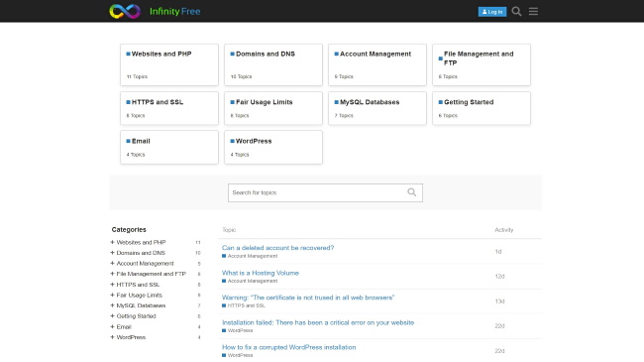The width and height of the screenshot is (644, 362).
Task: Open the Getting Started category card
Action: 482,108
